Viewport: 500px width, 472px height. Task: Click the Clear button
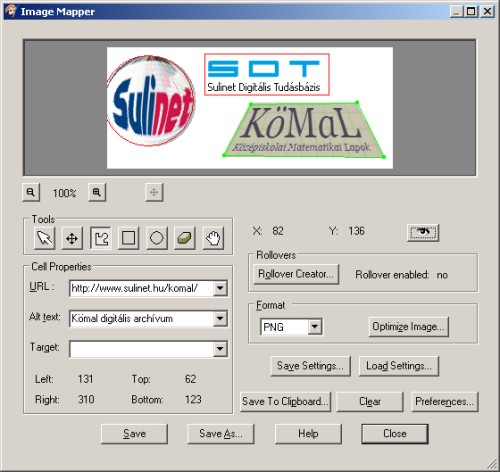(370, 402)
